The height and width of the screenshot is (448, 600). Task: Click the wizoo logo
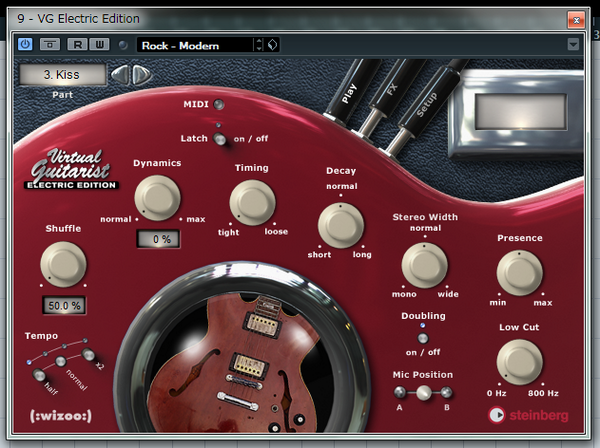click(x=61, y=416)
